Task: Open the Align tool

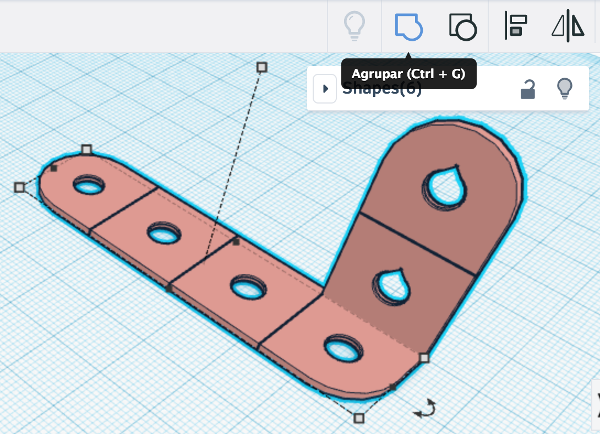Action: click(516, 26)
